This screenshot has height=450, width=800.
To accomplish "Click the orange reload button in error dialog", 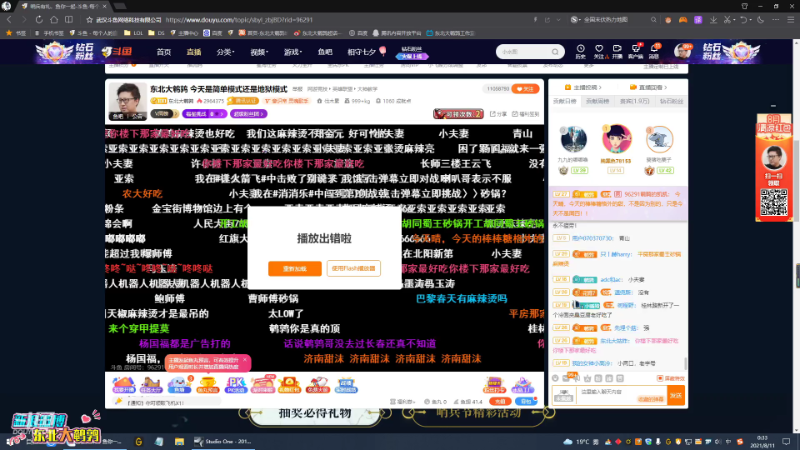I will [294, 268].
